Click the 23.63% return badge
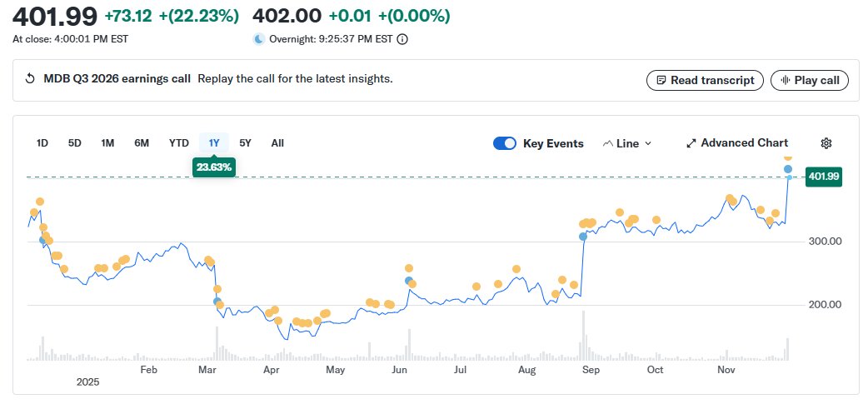 pyautogui.click(x=214, y=167)
